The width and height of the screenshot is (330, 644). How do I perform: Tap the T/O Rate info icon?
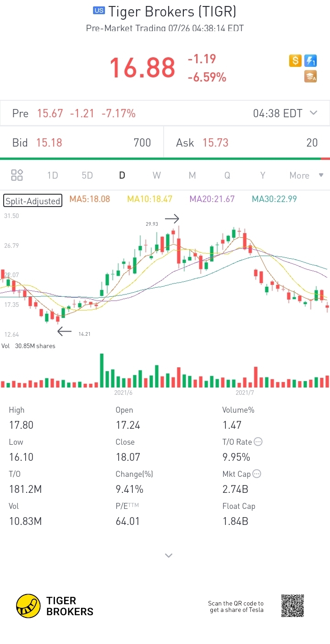[x=258, y=442]
